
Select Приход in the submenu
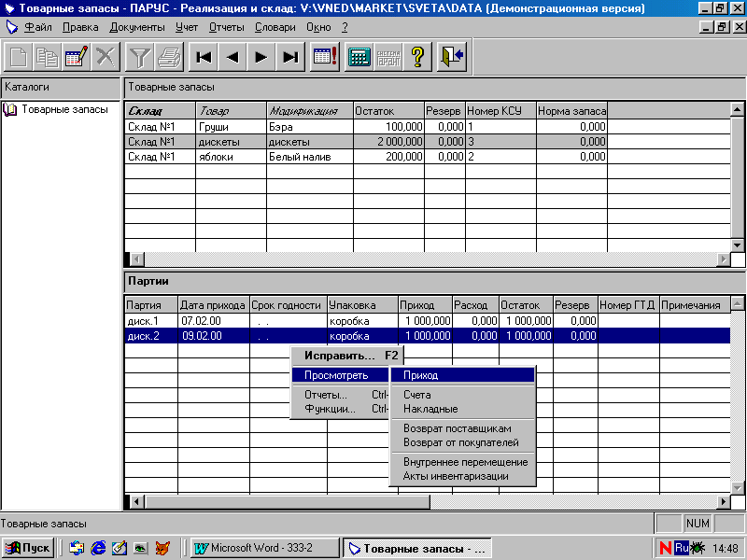(462, 375)
